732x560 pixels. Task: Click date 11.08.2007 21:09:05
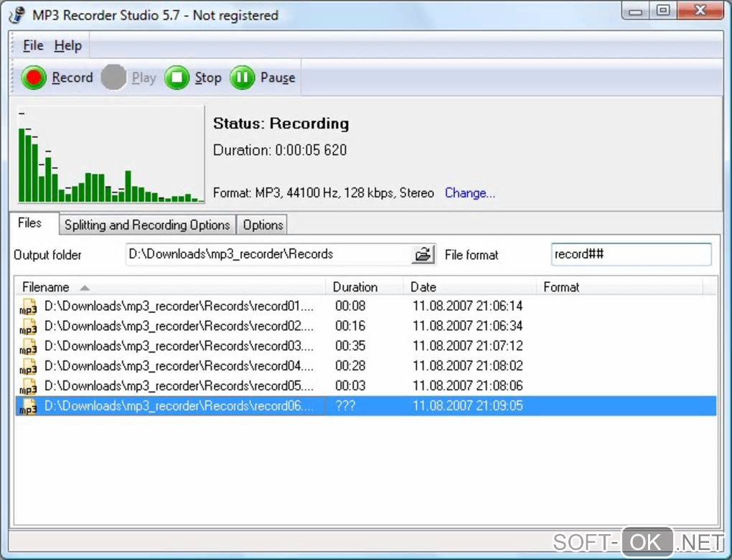468,406
